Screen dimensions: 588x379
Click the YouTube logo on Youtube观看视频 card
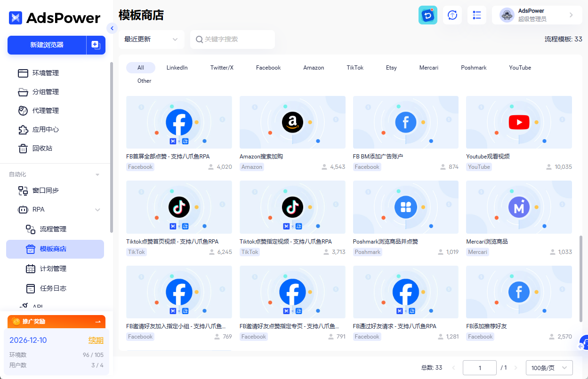519,122
